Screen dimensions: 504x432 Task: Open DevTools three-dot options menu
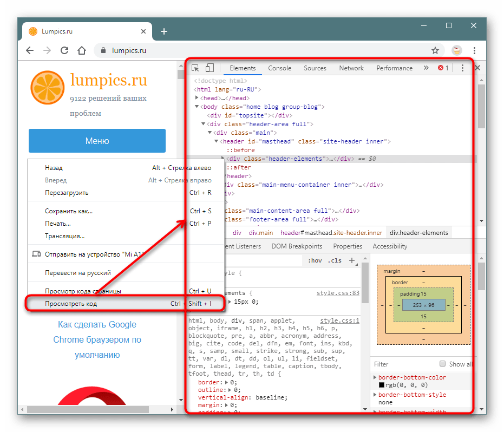462,68
